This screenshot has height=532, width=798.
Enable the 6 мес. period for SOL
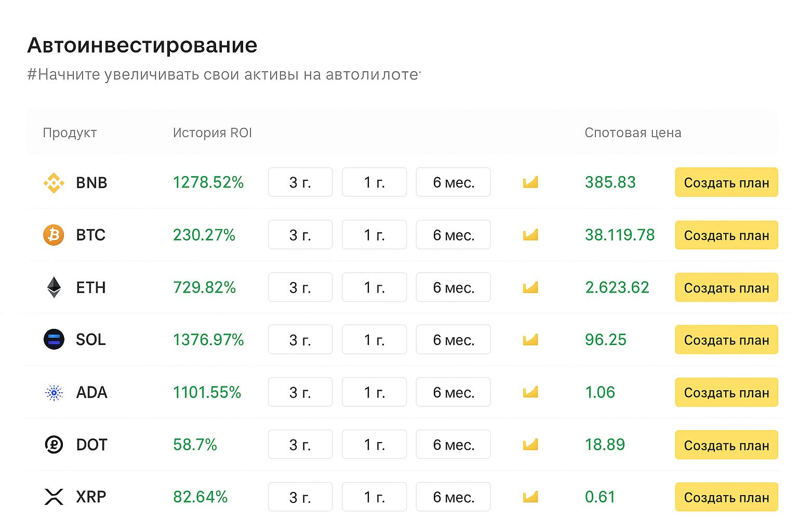click(x=453, y=340)
